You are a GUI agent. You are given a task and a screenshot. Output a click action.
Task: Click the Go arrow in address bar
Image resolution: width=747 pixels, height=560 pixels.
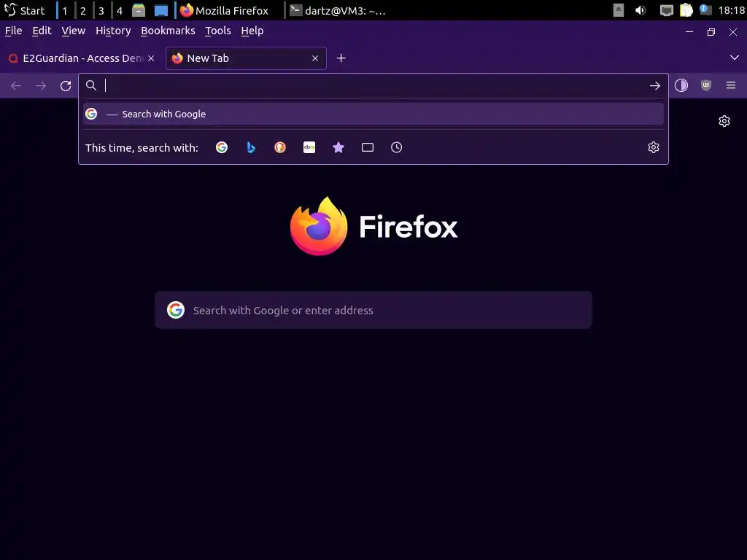tap(655, 86)
